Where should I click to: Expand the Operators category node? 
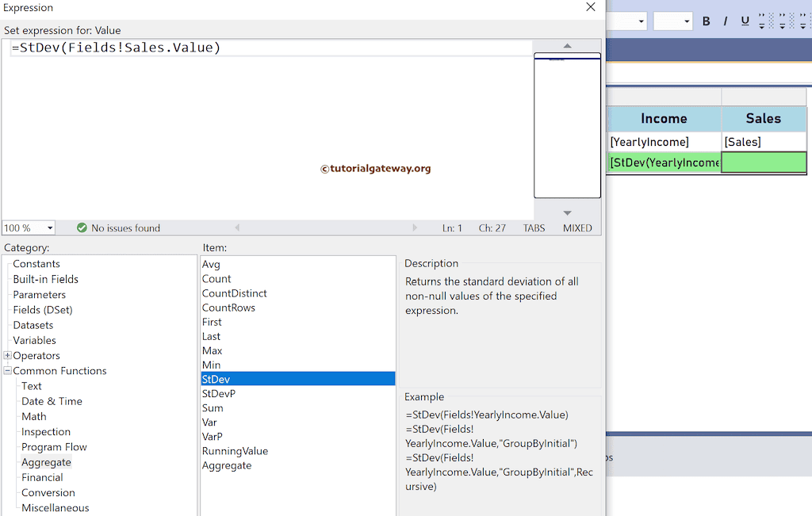tap(6, 355)
